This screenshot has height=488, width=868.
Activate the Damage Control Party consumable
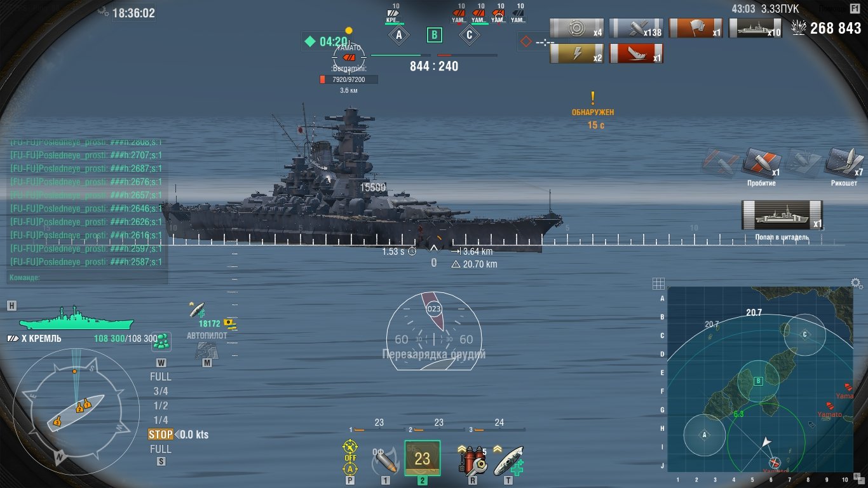(472, 459)
